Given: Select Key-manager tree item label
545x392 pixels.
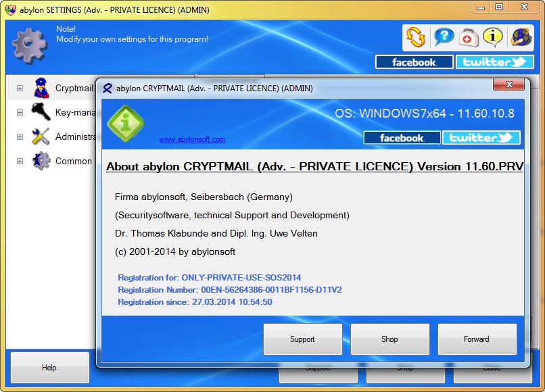Looking at the screenshot, I should tap(76, 113).
